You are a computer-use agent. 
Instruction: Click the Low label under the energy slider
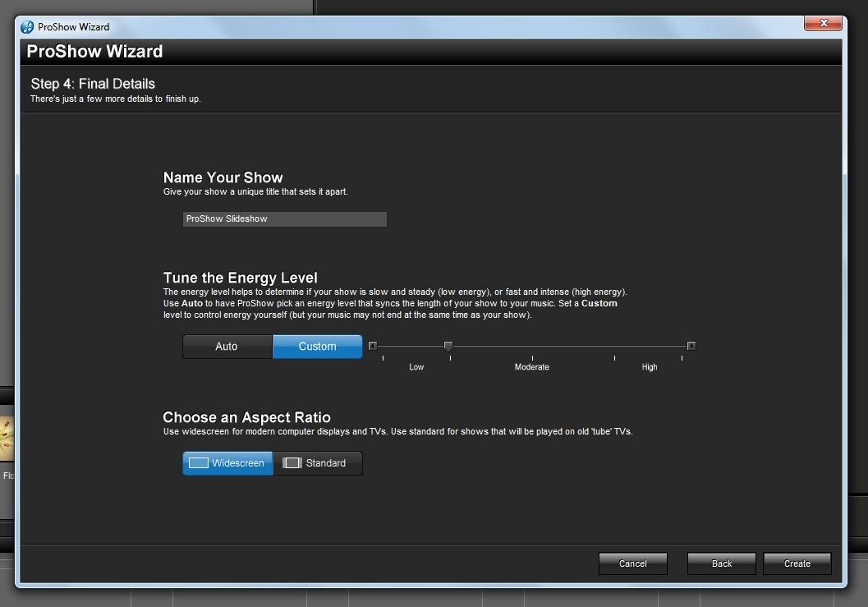(x=416, y=366)
